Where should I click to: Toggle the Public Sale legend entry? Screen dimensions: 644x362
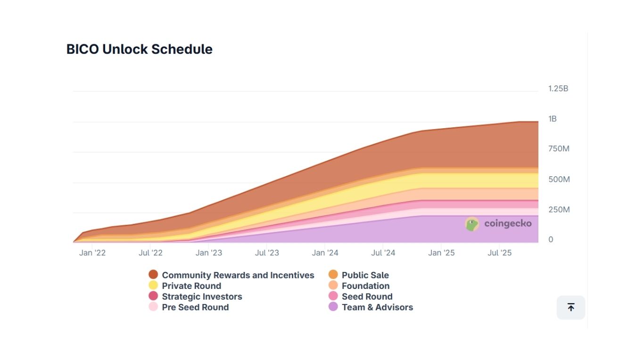point(365,275)
